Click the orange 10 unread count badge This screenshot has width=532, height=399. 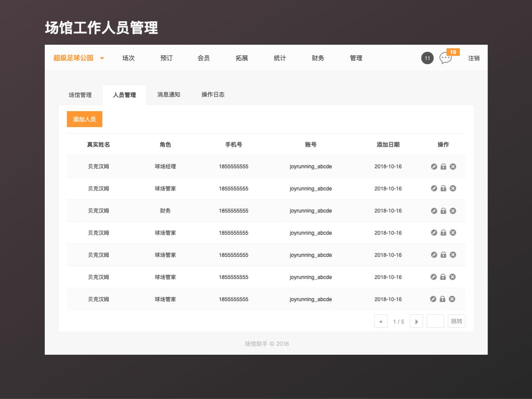(x=453, y=52)
